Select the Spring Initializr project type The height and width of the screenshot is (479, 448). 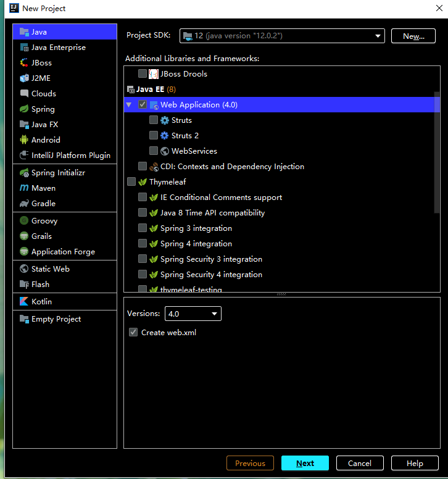[65, 173]
